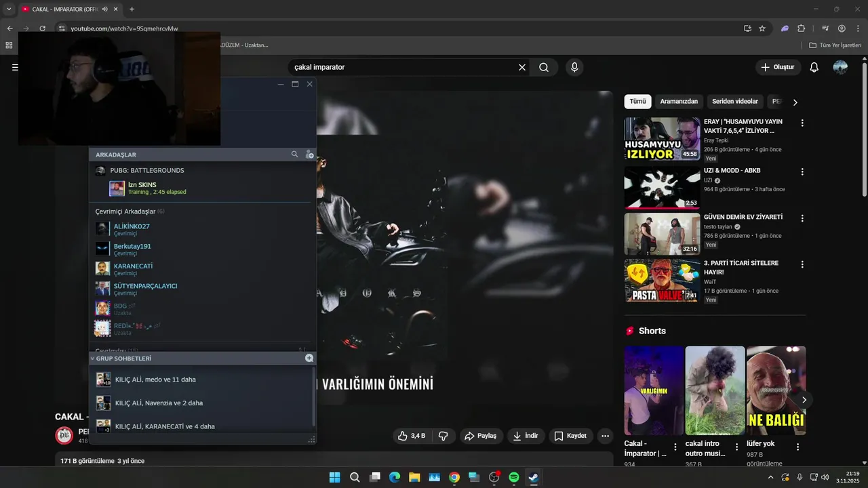
Task: Collapse GRUP SOHBETLERİ section header
Action: click(123, 358)
